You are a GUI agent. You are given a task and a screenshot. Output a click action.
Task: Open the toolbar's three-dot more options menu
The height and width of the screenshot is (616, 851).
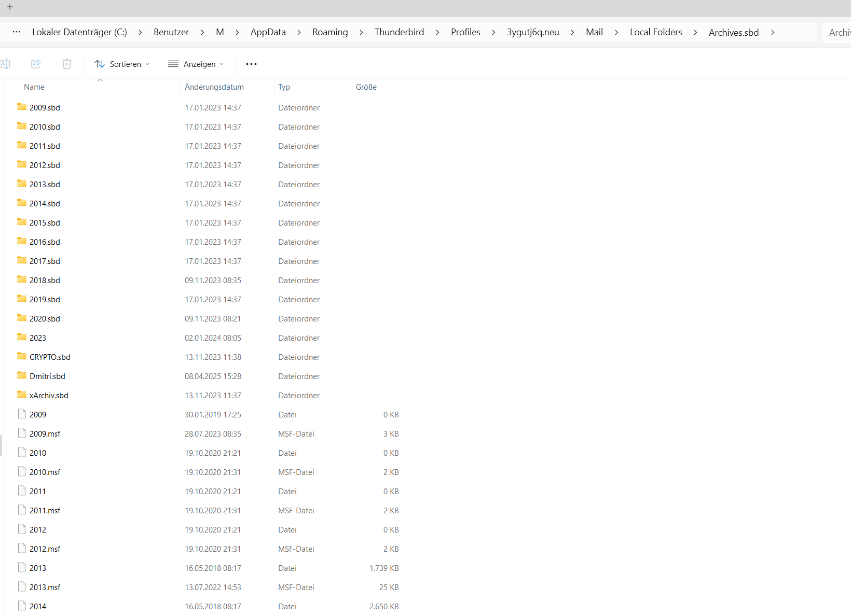252,64
